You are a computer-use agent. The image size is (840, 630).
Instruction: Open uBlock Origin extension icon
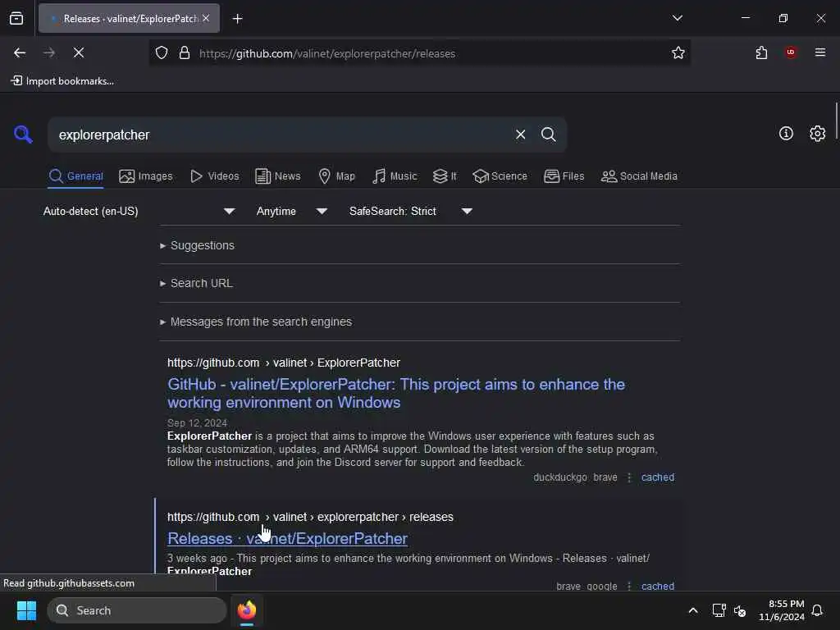(x=791, y=52)
